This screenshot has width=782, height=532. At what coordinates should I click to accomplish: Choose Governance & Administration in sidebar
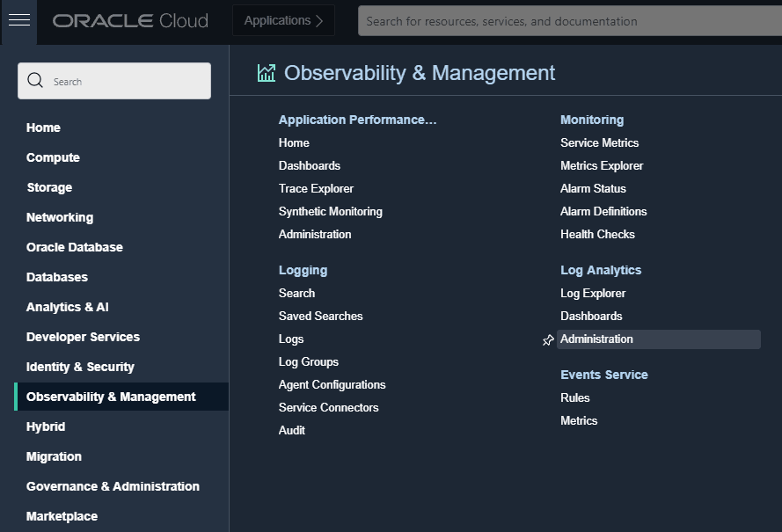pyautogui.click(x=113, y=486)
